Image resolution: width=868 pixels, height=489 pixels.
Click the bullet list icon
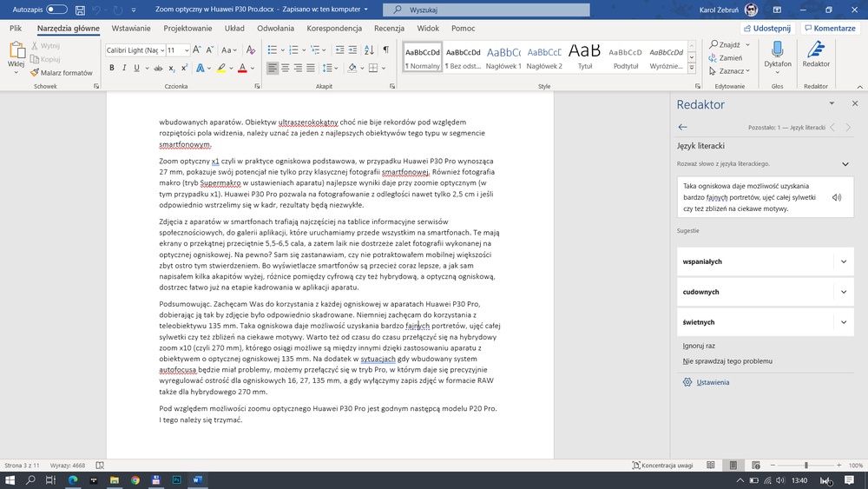[273, 50]
